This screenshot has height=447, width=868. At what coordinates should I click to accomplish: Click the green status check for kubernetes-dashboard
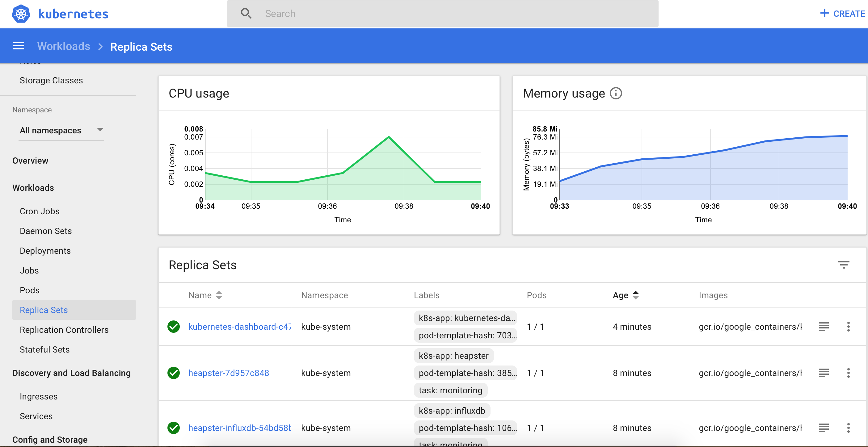pyautogui.click(x=174, y=326)
